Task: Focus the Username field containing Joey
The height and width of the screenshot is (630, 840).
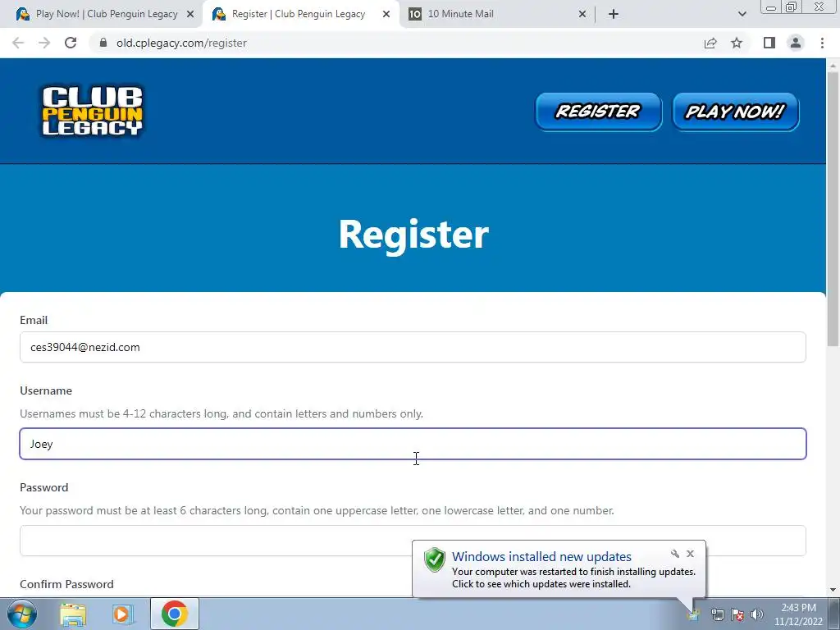Action: 413,444
